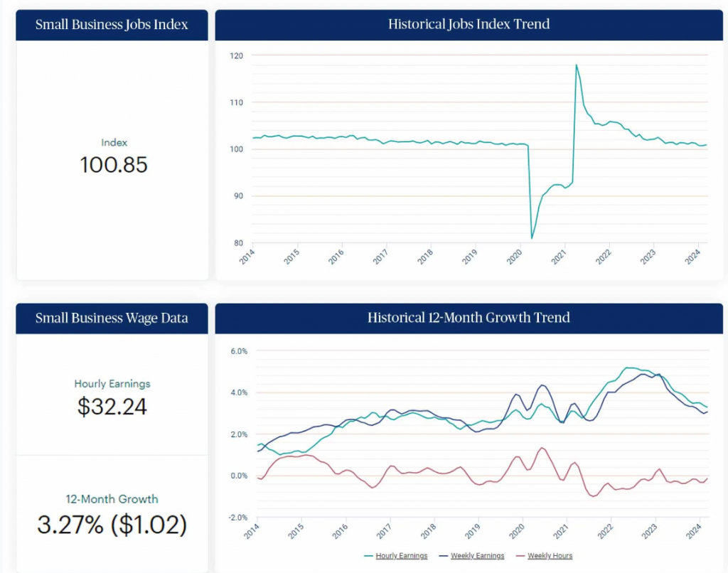
Task: Click the 2020 lowest dip on the jobs index line
Action: click(532, 238)
